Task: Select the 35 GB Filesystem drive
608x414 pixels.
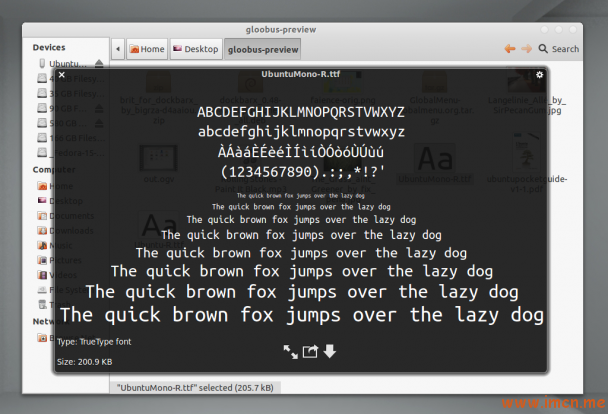Action: pyautogui.click(x=71, y=93)
